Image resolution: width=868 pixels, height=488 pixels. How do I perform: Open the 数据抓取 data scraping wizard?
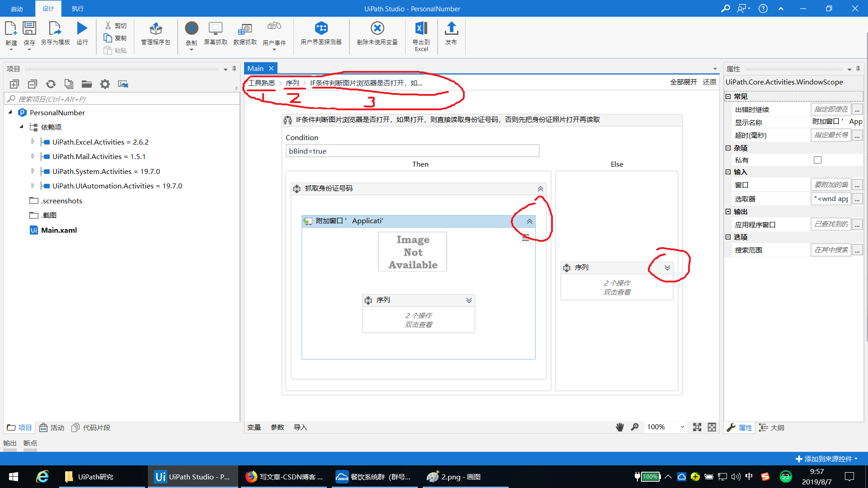coord(245,34)
